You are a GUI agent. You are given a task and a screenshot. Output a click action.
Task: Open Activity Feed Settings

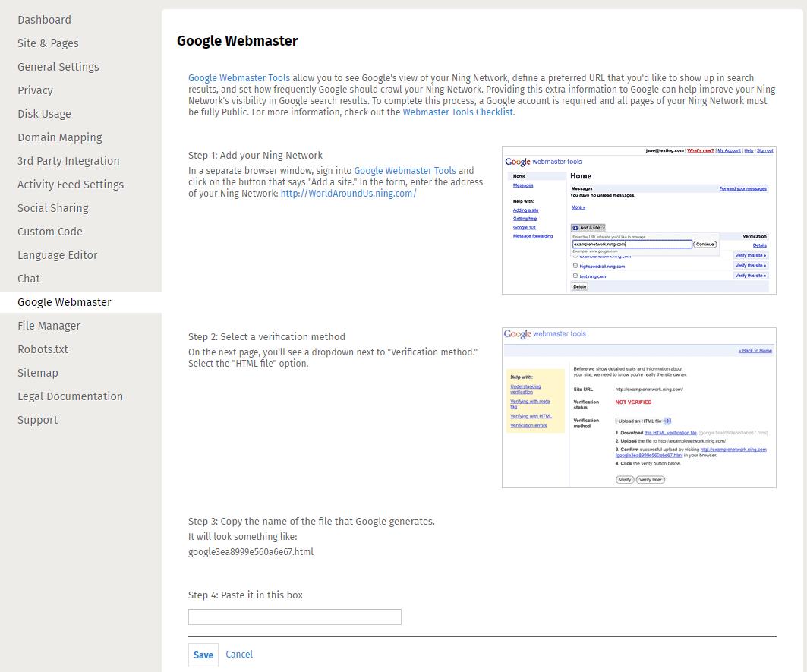tap(71, 185)
